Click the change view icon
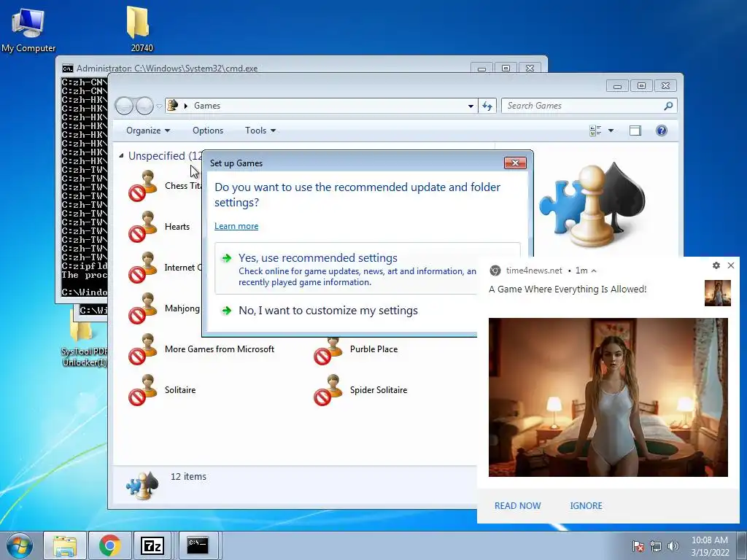Screen dimensions: 747x560 pyautogui.click(x=595, y=131)
